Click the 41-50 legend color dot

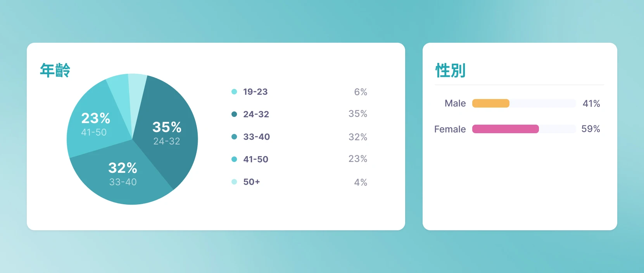[x=234, y=159]
